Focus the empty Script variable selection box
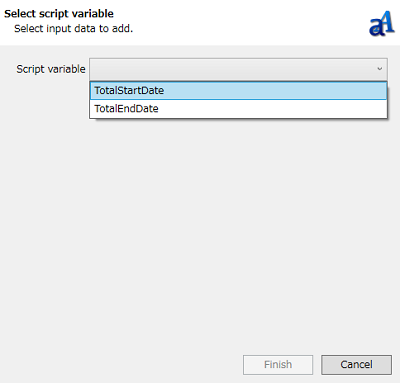The height and width of the screenshot is (383, 400). pos(238,69)
